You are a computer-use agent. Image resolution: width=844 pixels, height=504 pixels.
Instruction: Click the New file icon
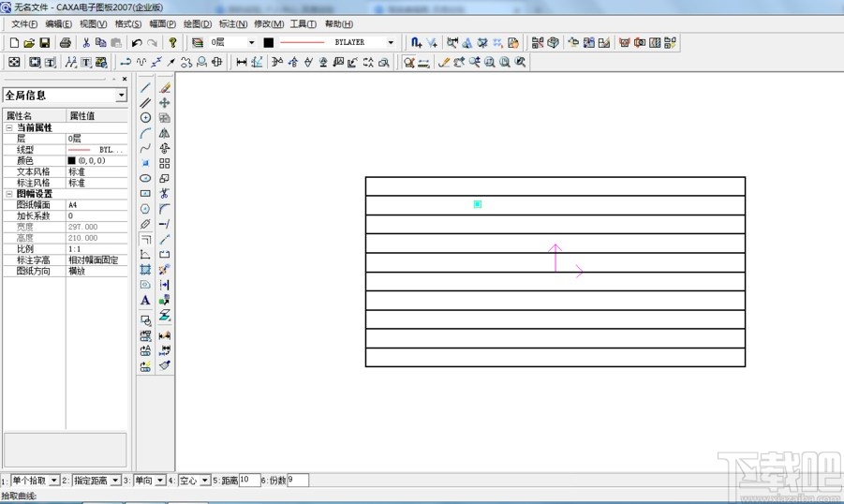coord(14,43)
